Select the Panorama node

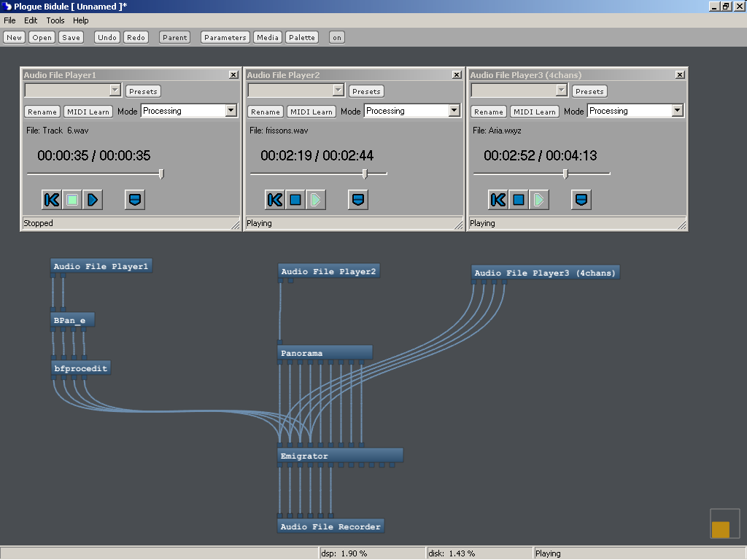coord(325,353)
